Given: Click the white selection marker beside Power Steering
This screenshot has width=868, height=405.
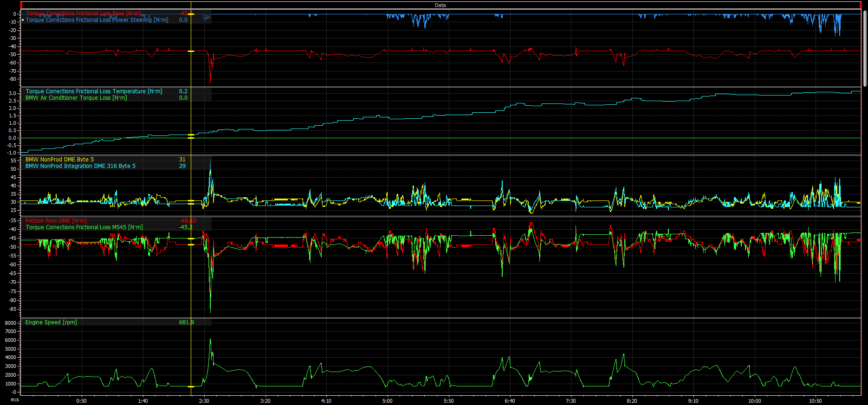Looking at the screenshot, I should [x=23, y=20].
